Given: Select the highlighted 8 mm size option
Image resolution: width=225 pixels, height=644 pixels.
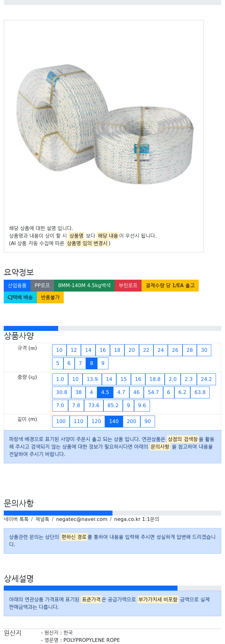Looking at the screenshot, I should (x=92, y=363).
